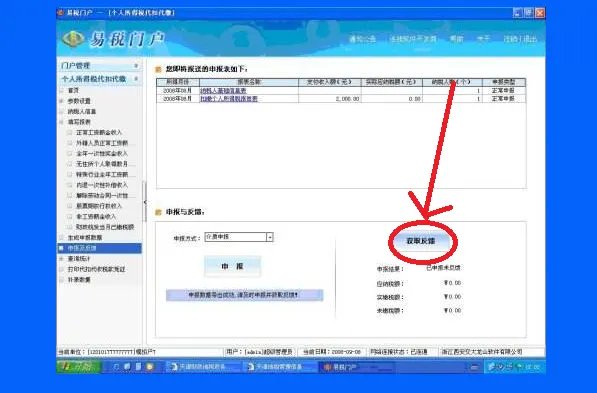The height and width of the screenshot is (393, 597).
Task: Expand the 查询统计 tree node
Action: [61, 259]
